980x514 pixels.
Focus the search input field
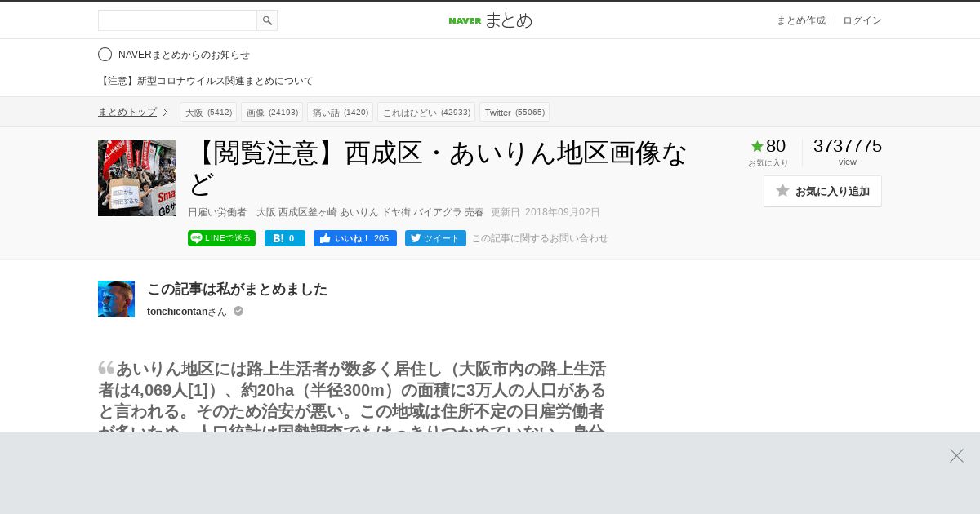click(x=177, y=20)
